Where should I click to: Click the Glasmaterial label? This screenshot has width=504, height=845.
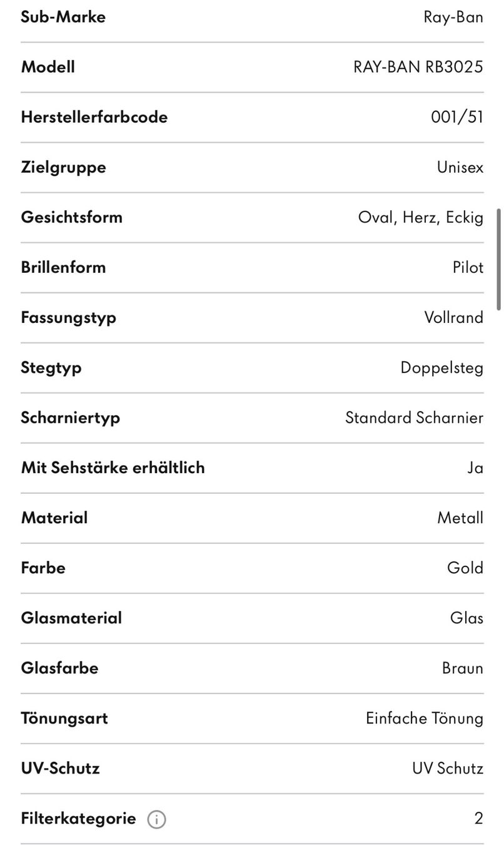[x=71, y=618]
